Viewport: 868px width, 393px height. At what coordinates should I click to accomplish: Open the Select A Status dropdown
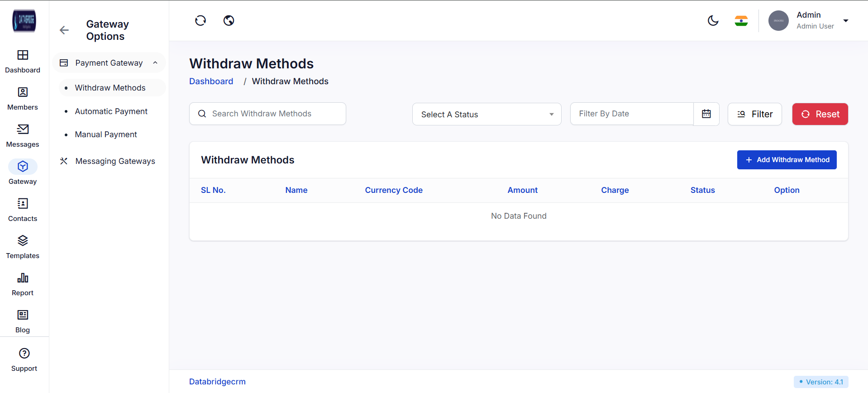486,115
